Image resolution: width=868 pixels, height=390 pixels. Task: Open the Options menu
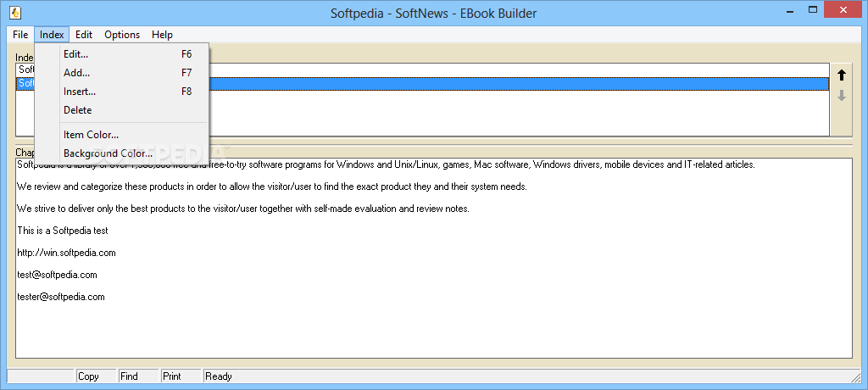pos(122,35)
